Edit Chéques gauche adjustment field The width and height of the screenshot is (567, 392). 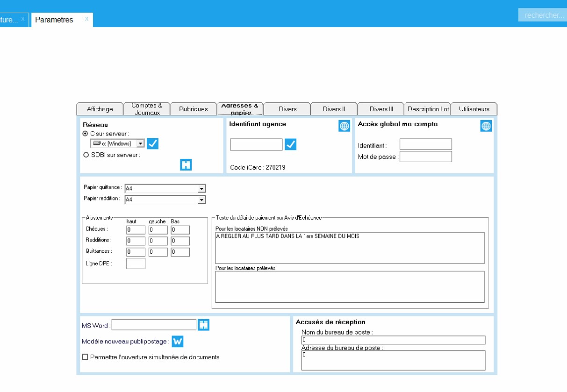pyautogui.click(x=158, y=230)
